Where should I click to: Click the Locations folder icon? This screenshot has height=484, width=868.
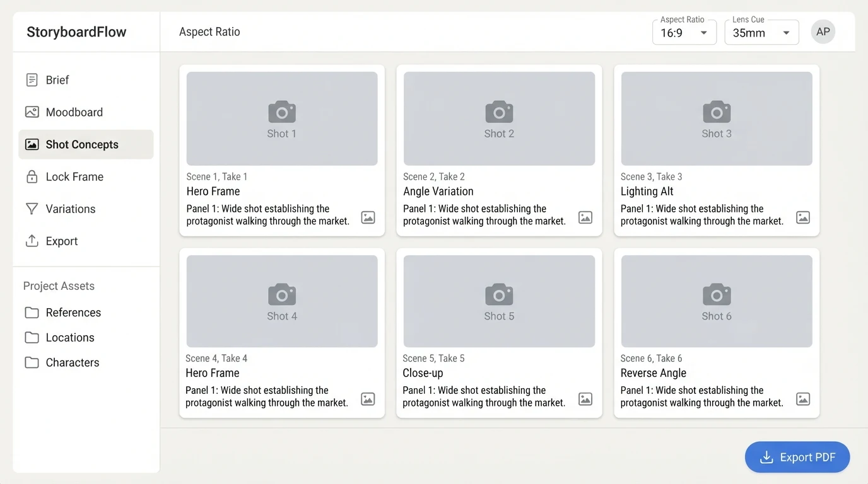(32, 338)
